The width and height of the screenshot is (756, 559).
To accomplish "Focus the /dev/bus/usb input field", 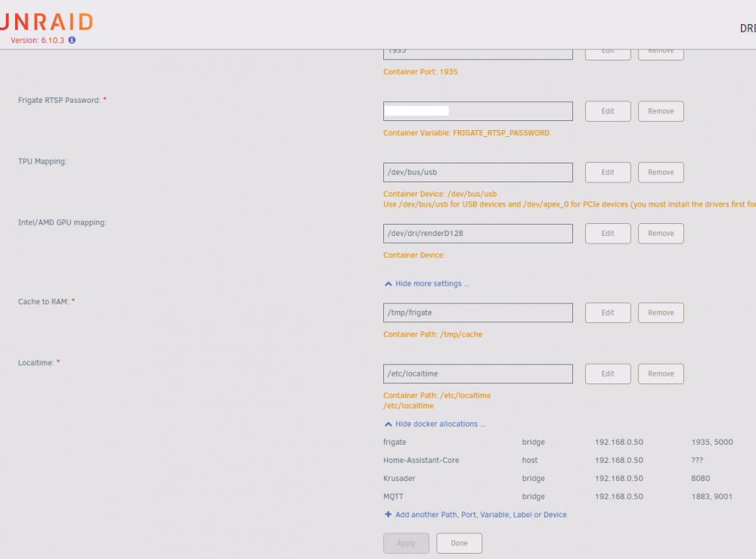I will (478, 172).
